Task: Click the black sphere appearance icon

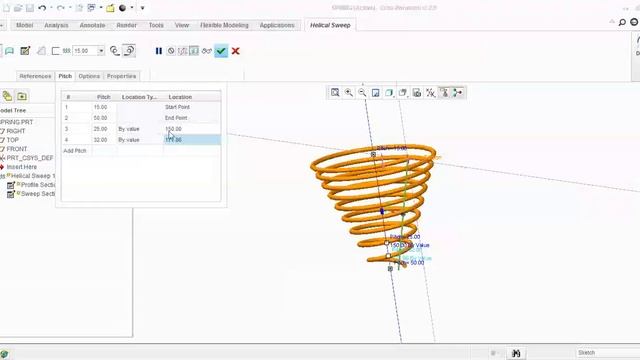Action: 122,8
